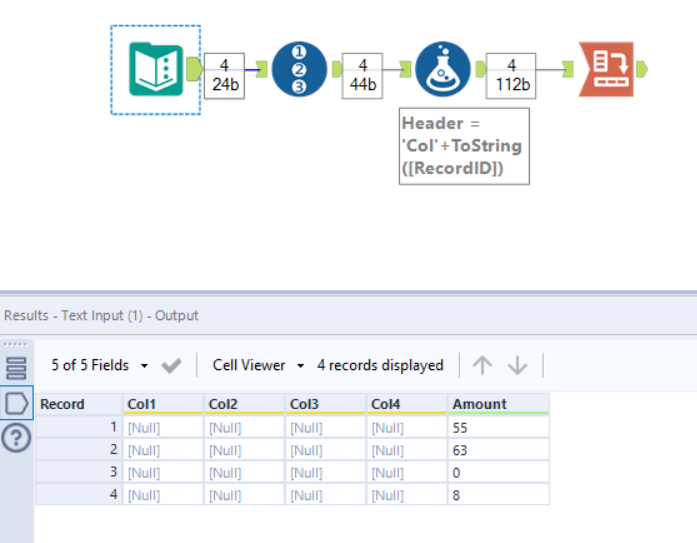Open the Cell Viewer dropdown
The height and width of the screenshot is (543, 697).
click(x=258, y=366)
